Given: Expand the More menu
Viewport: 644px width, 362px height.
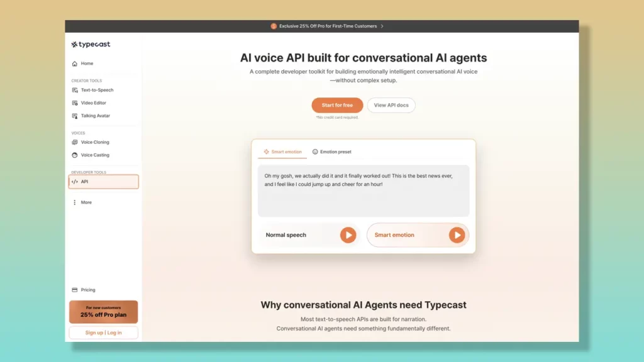Looking at the screenshot, I should [x=82, y=202].
